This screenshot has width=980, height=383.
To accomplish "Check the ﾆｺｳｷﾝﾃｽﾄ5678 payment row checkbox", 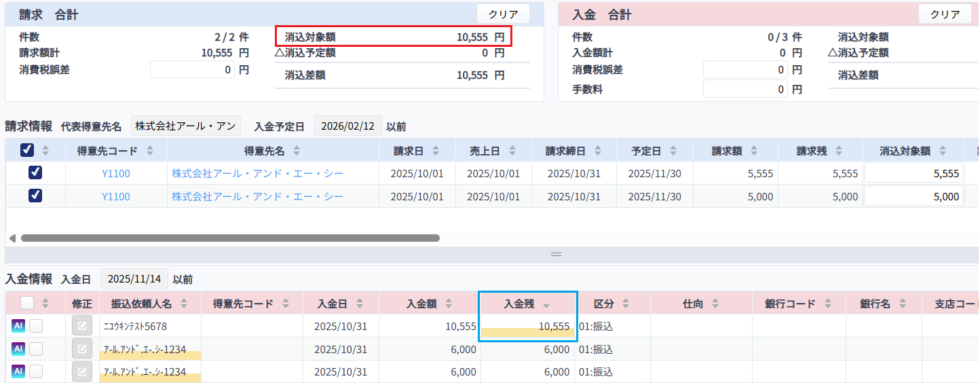I will (36, 327).
